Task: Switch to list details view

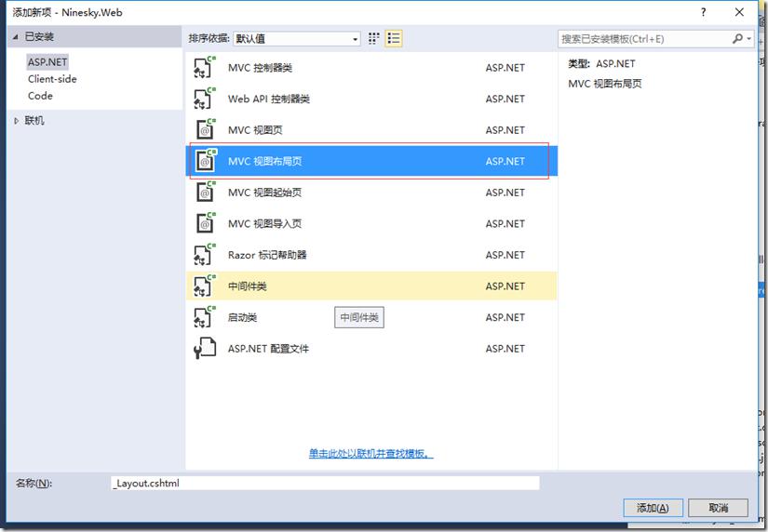Action: (x=394, y=39)
